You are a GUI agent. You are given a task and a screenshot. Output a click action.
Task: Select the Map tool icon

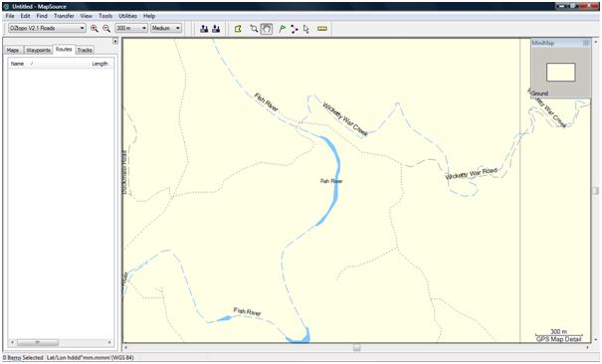238,29
